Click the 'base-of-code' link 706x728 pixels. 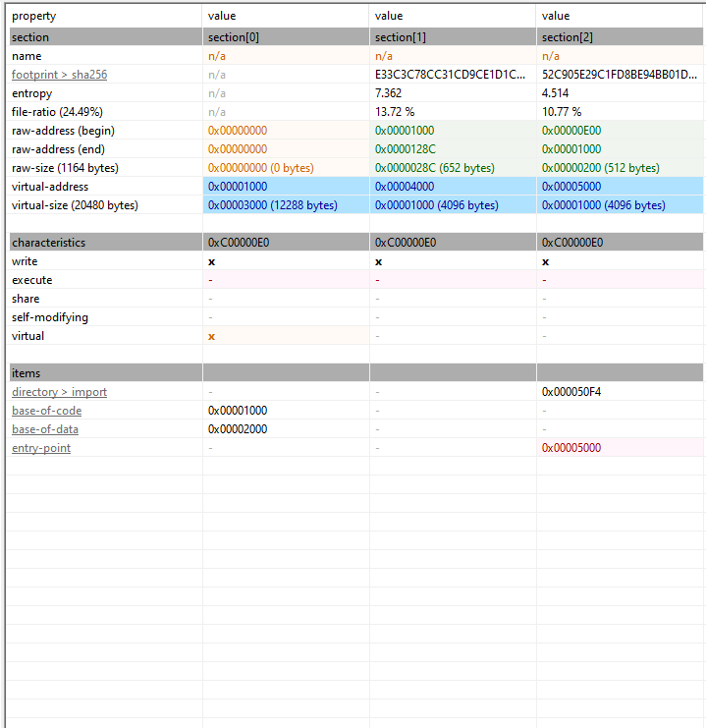click(46, 411)
